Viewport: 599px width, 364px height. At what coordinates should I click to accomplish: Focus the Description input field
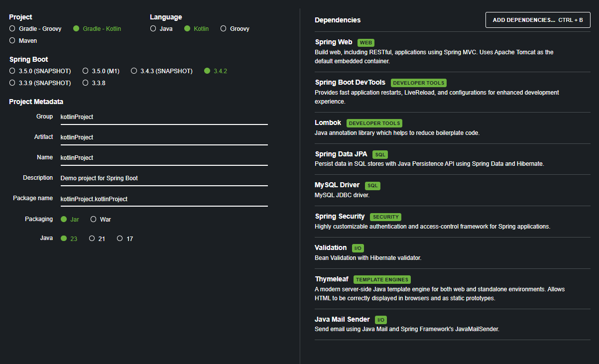point(163,179)
